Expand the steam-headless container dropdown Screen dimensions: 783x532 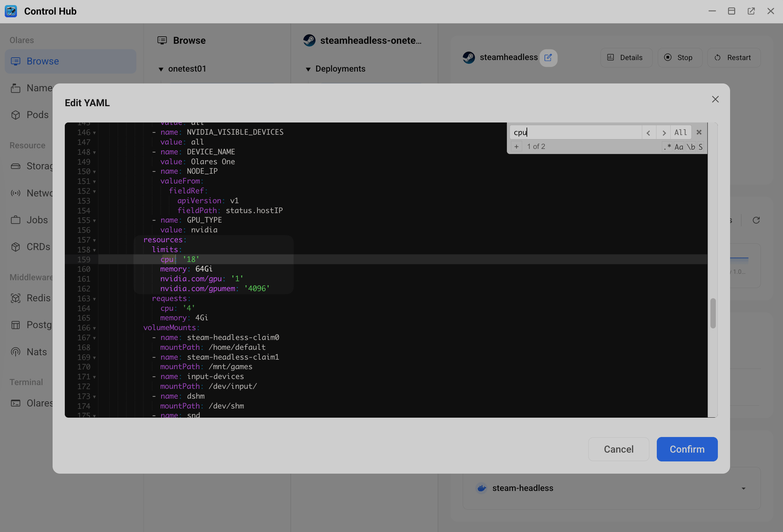(743, 488)
